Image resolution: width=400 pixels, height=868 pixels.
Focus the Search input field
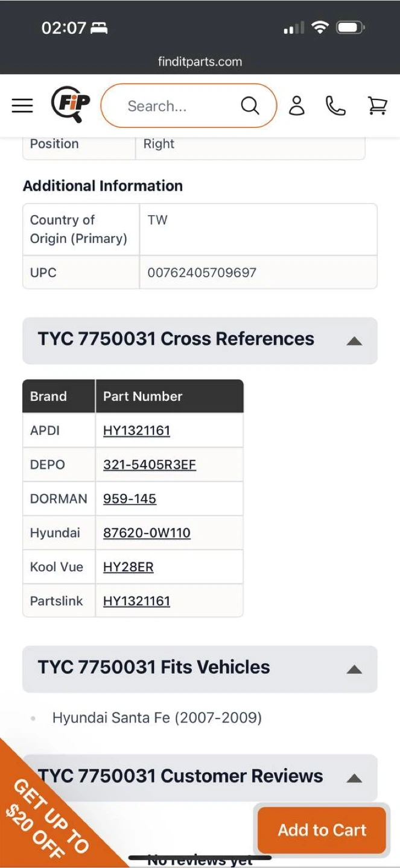tap(175, 106)
